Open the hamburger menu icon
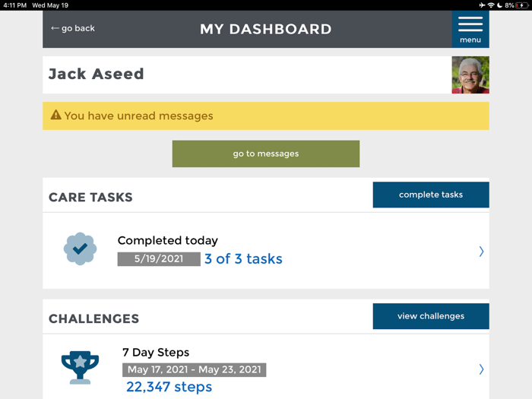 point(470,29)
